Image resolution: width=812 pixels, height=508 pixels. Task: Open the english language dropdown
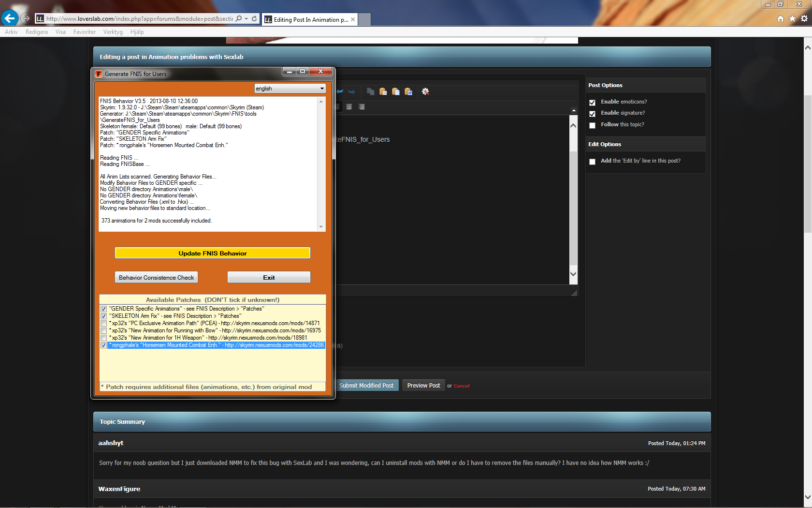(290, 89)
